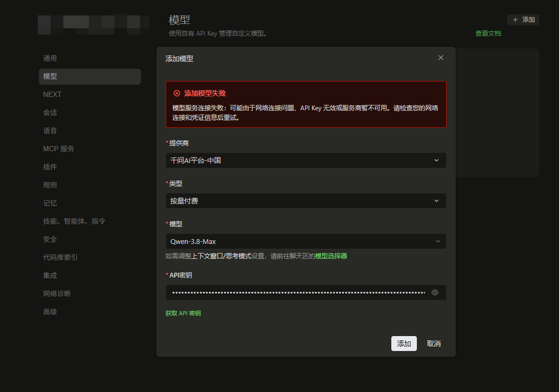Open the 通用 settings section
Image resolution: width=559 pixels, height=392 pixels.
point(50,59)
